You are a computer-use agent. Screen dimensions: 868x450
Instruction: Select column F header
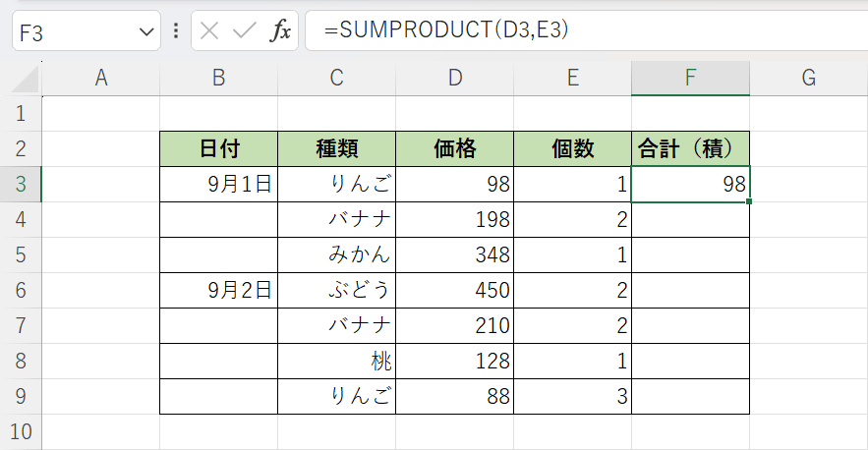pyautogui.click(x=690, y=79)
